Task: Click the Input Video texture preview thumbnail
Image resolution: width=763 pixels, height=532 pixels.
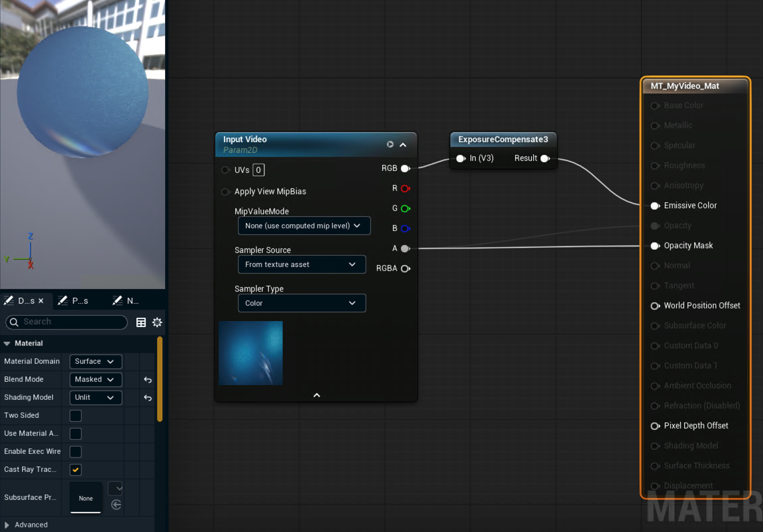Action: coord(251,353)
